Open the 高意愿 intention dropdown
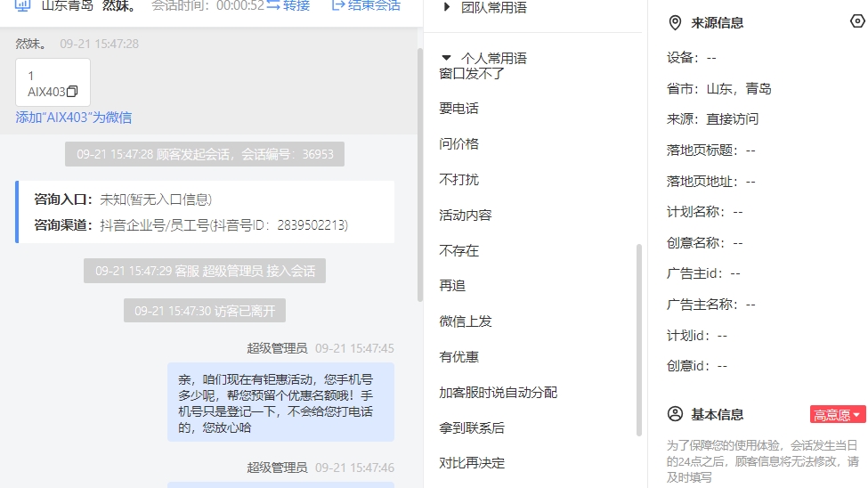This screenshot has width=868, height=488. pyautogui.click(x=838, y=414)
